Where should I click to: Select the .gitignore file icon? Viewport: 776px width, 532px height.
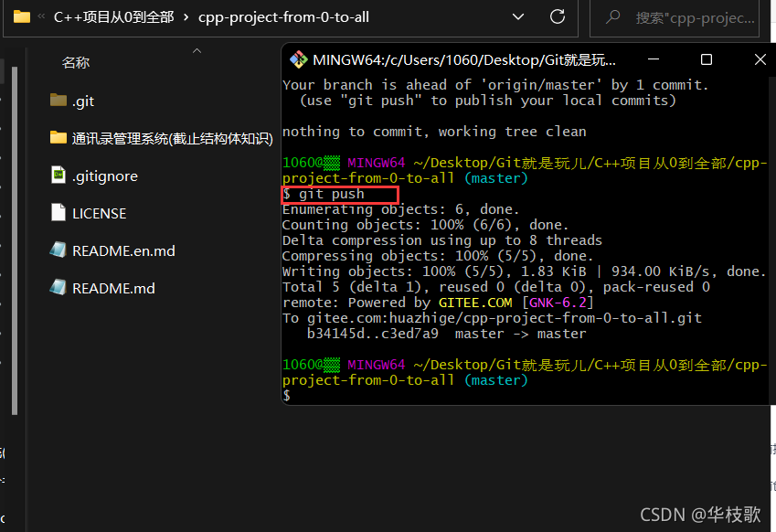pos(58,175)
